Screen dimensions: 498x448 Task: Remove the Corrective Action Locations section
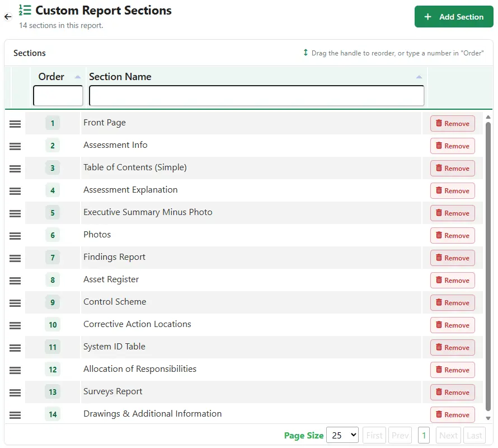[x=452, y=325]
